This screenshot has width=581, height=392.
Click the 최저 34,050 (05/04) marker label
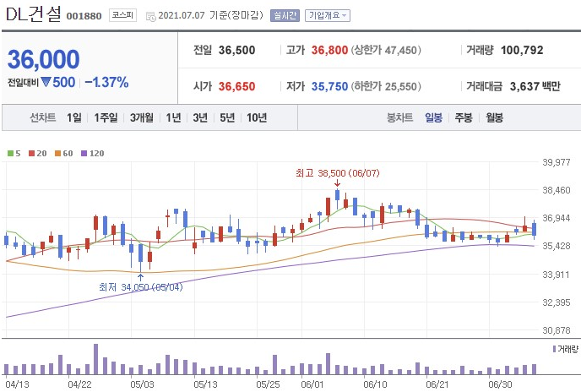tap(141, 287)
